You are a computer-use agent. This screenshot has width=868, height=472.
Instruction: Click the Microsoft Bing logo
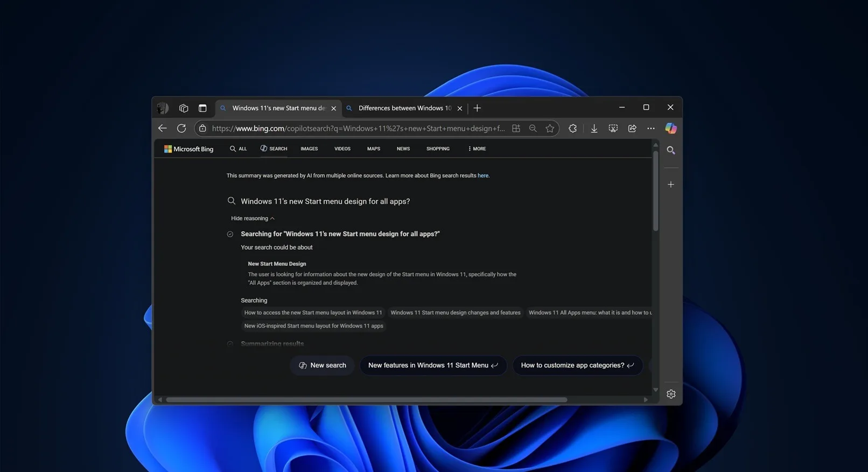click(189, 149)
